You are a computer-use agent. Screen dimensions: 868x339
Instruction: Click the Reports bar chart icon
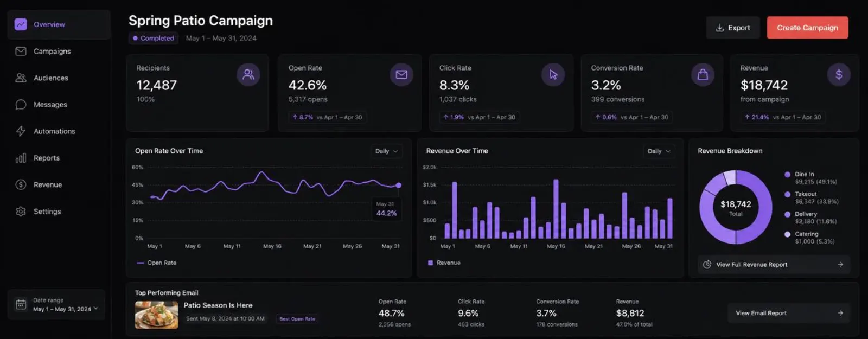click(x=21, y=158)
